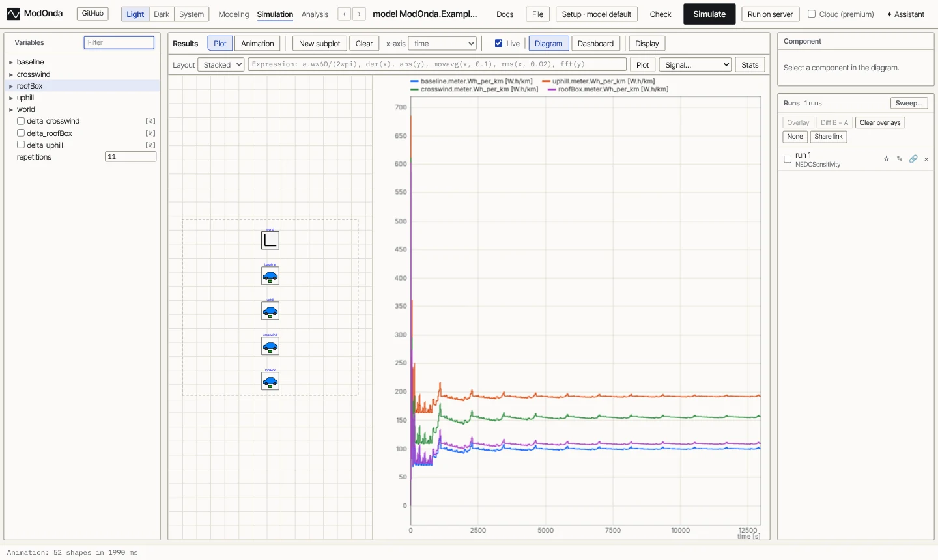Select the world component in diagram
This screenshot has height=560, width=938.
270,240
